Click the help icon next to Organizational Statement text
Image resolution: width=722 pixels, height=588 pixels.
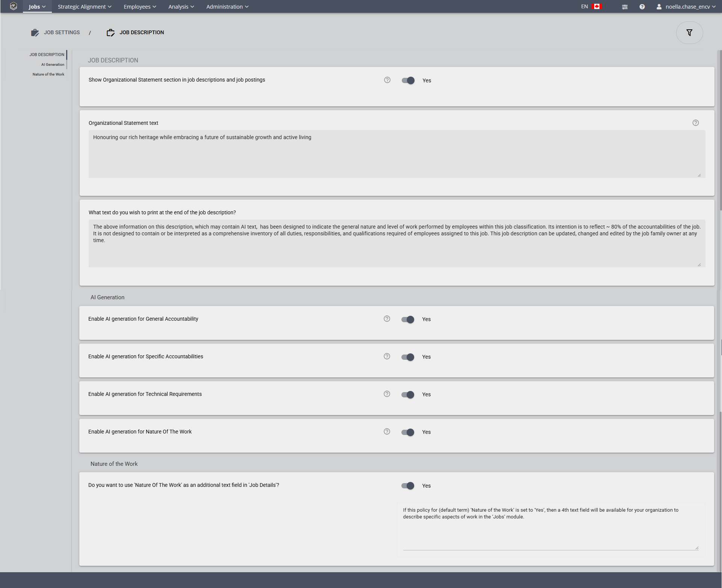pos(695,123)
